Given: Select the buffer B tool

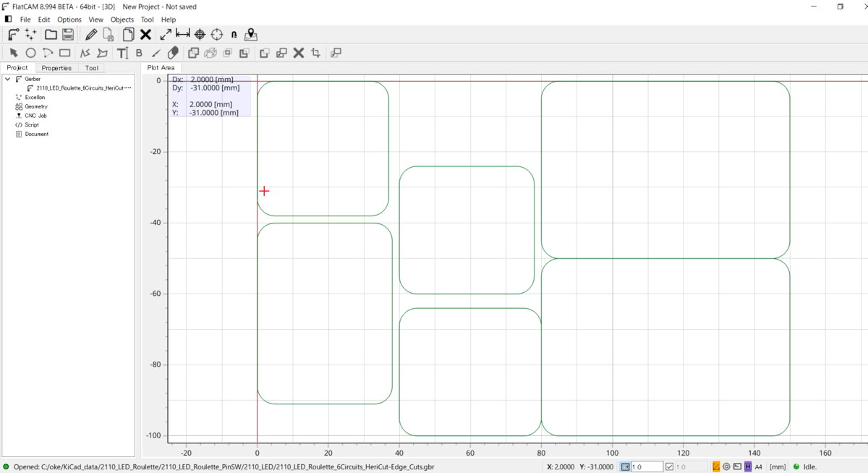Looking at the screenshot, I should (139, 53).
